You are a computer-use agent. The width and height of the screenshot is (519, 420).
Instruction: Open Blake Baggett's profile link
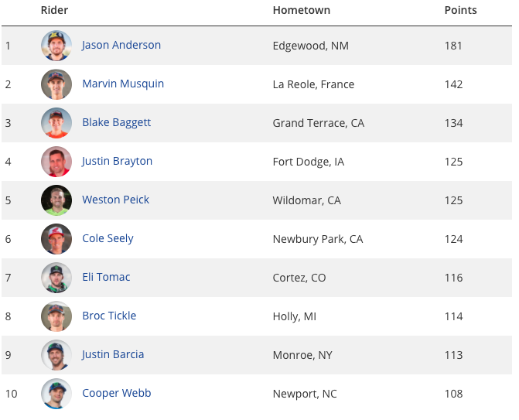click(117, 123)
